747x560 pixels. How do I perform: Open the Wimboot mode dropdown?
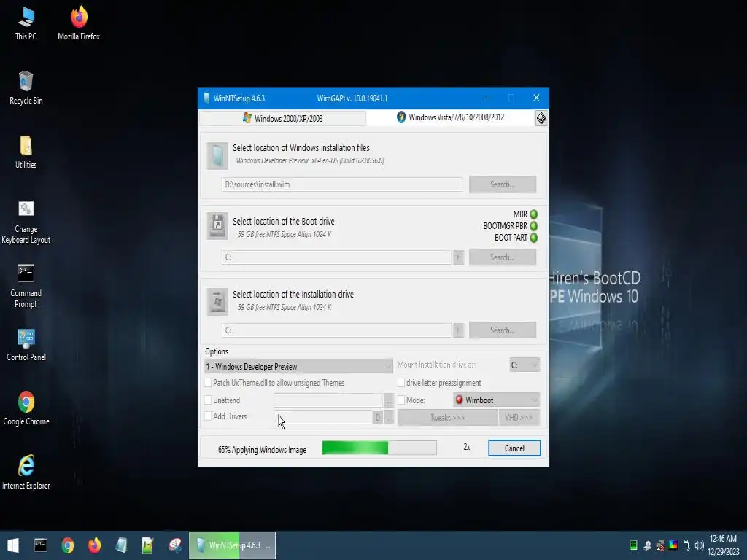(x=496, y=400)
